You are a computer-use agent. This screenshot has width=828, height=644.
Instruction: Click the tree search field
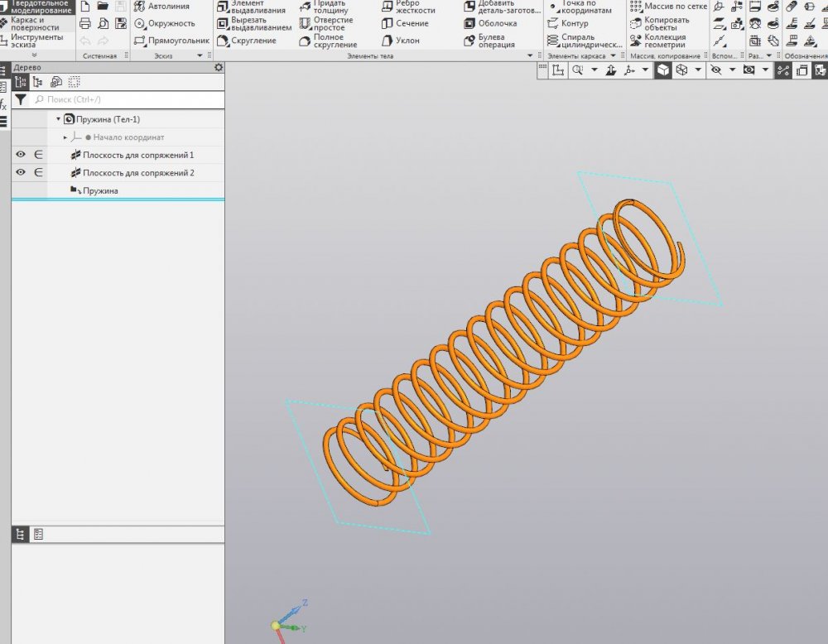(x=124, y=99)
